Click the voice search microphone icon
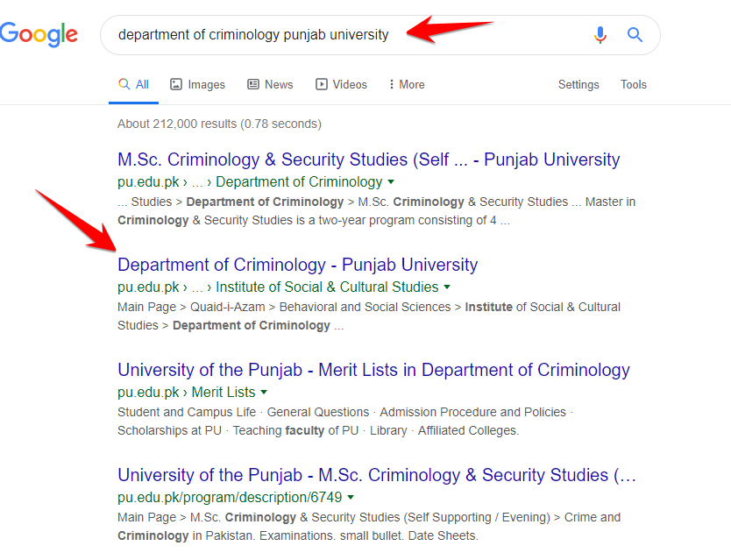 [x=600, y=35]
